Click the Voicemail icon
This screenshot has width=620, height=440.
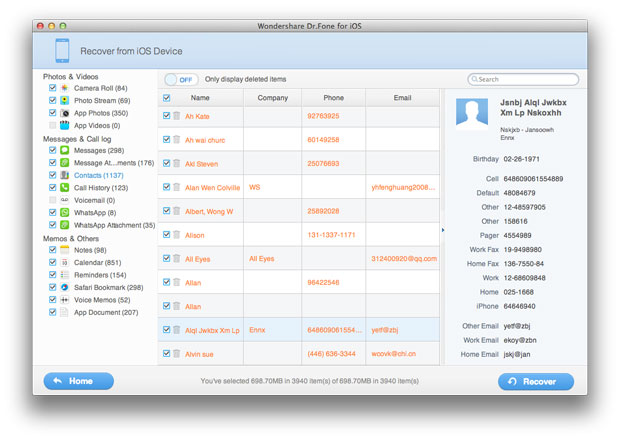64,200
